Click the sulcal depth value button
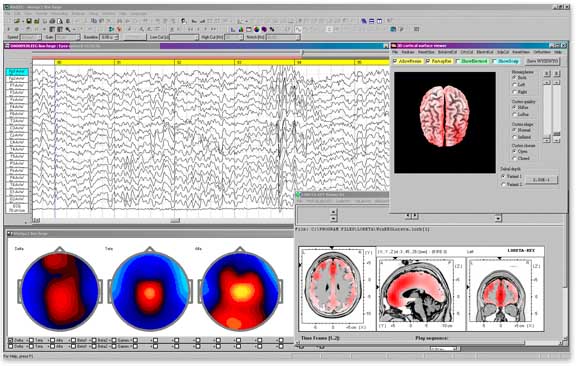This screenshot has height=366, width=576. (541, 180)
